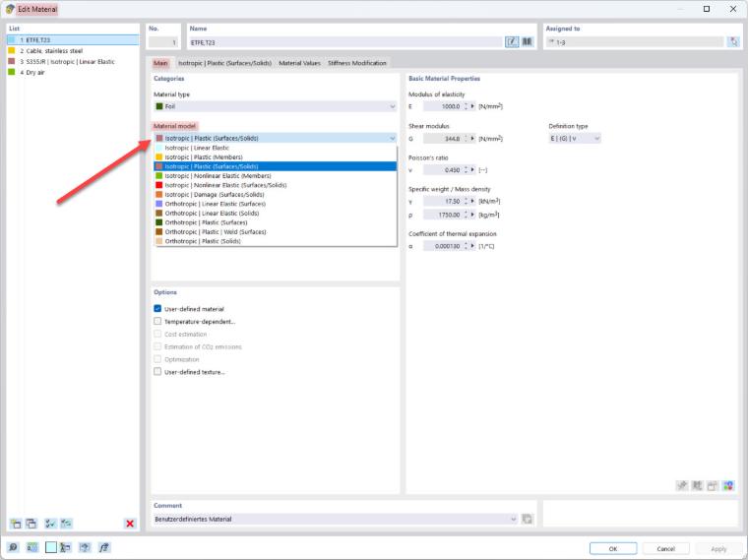The width and height of the screenshot is (748, 560).
Task: Click the first grayed pin icon at properties bottom
Action: tap(682, 485)
